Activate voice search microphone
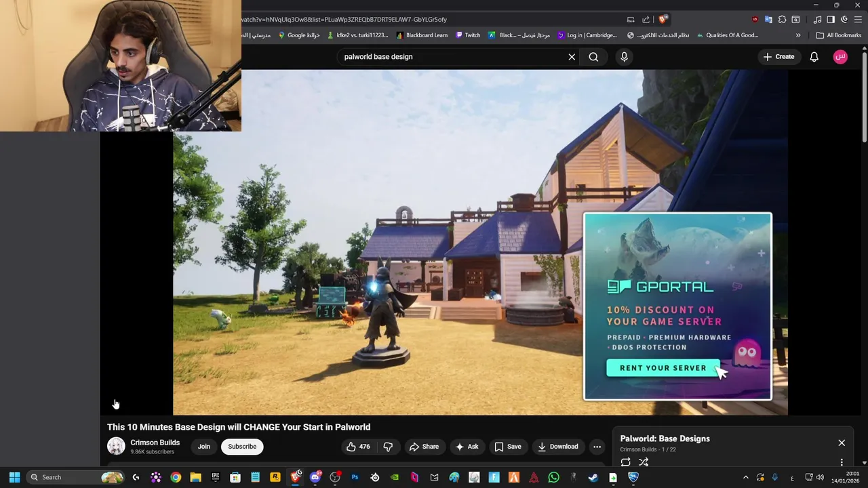Image resolution: width=868 pixels, height=488 pixels. (x=624, y=57)
